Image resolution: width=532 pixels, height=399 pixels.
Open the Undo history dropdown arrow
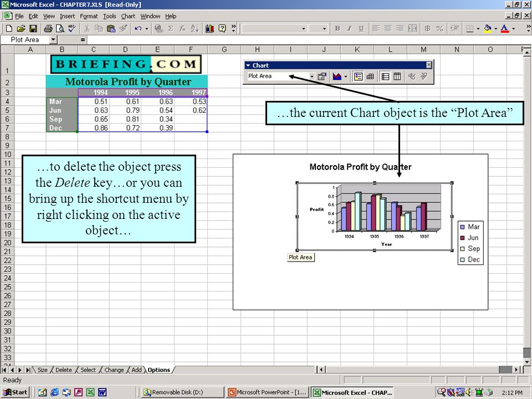[x=146, y=28]
